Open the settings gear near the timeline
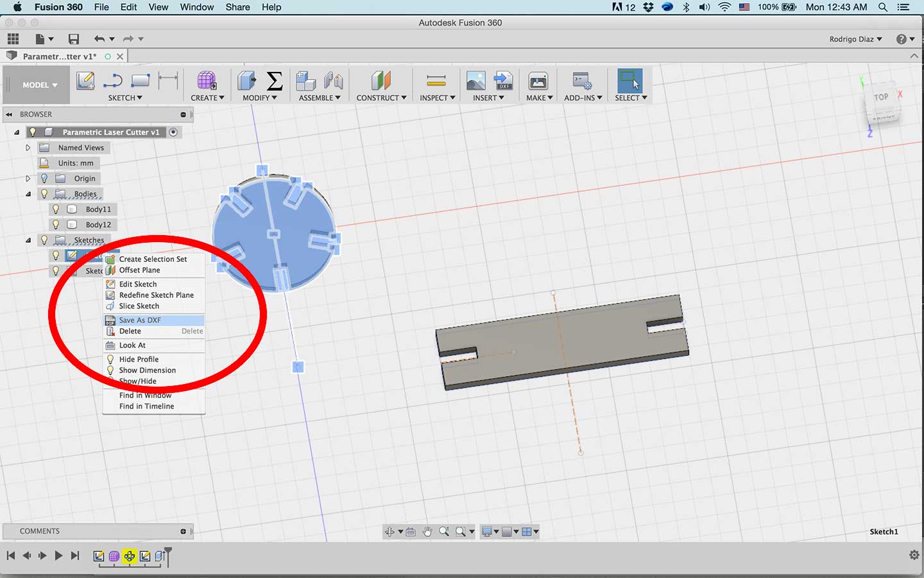Viewport: 924px width, 578px height. 914,555
